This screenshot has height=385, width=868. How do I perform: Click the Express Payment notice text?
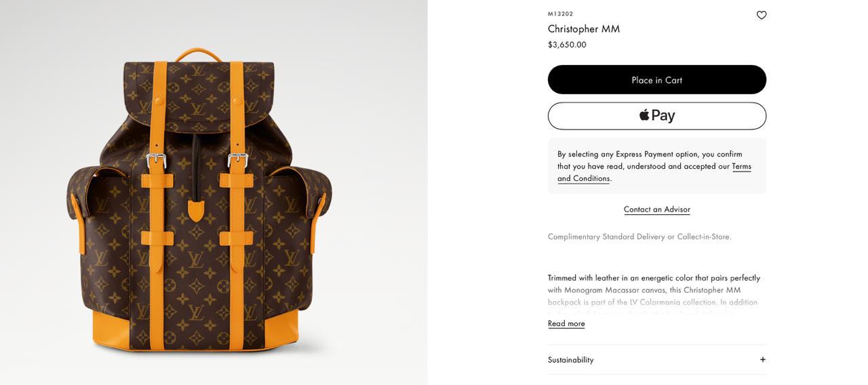(x=650, y=160)
